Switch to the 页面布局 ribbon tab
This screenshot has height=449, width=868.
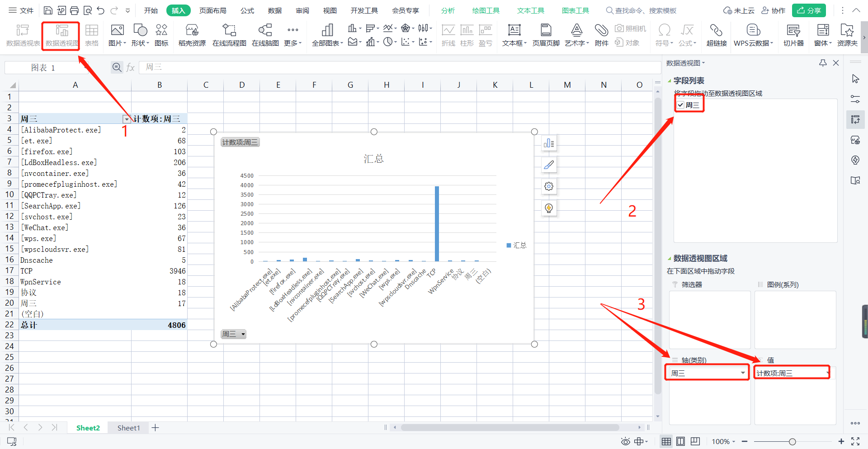pyautogui.click(x=213, y=10)
